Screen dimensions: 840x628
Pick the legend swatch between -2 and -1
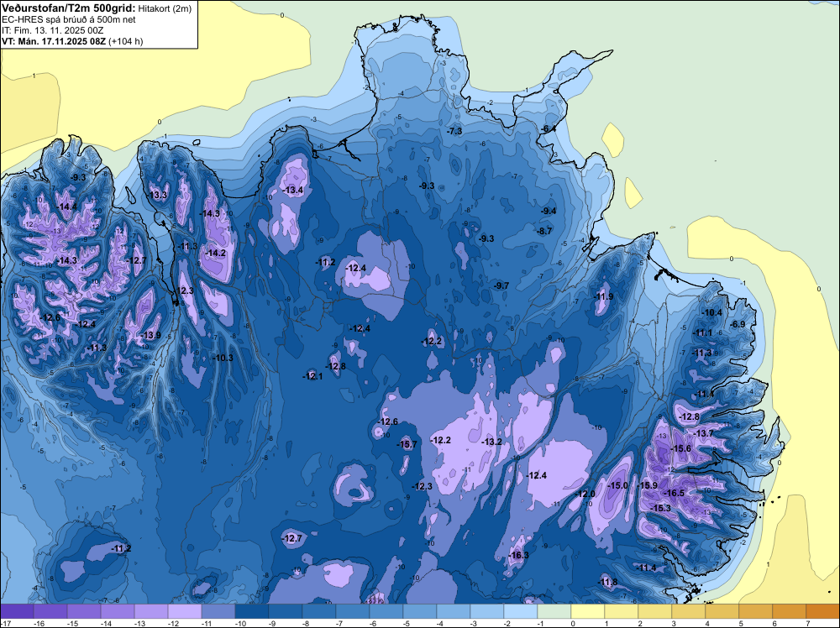tap(521, 611)
